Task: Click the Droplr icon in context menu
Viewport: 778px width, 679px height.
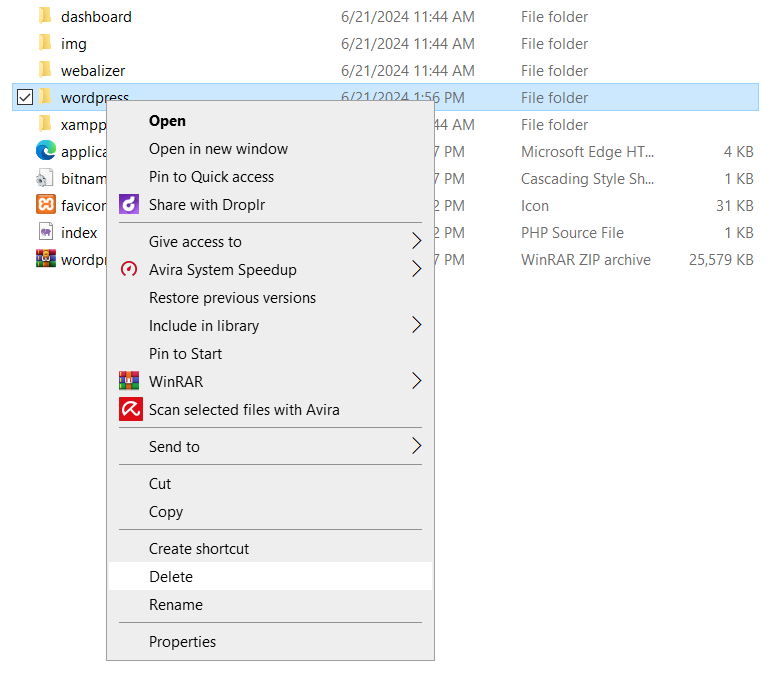Action: (x=129, y=204)
